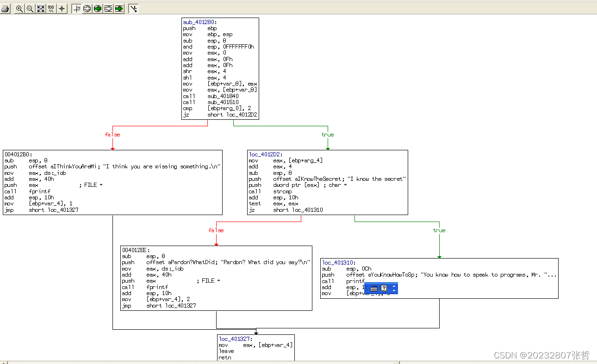Click 'shl eax, 4' instruction
597x364 pixels.
[x=205, y=78]
